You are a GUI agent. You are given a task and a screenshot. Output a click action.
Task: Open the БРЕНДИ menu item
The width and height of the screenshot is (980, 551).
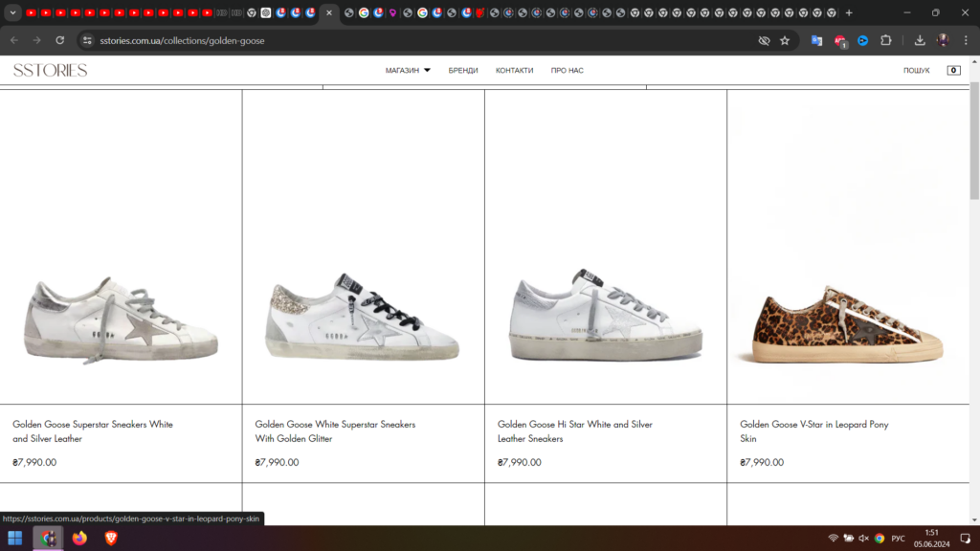(463, 70)
